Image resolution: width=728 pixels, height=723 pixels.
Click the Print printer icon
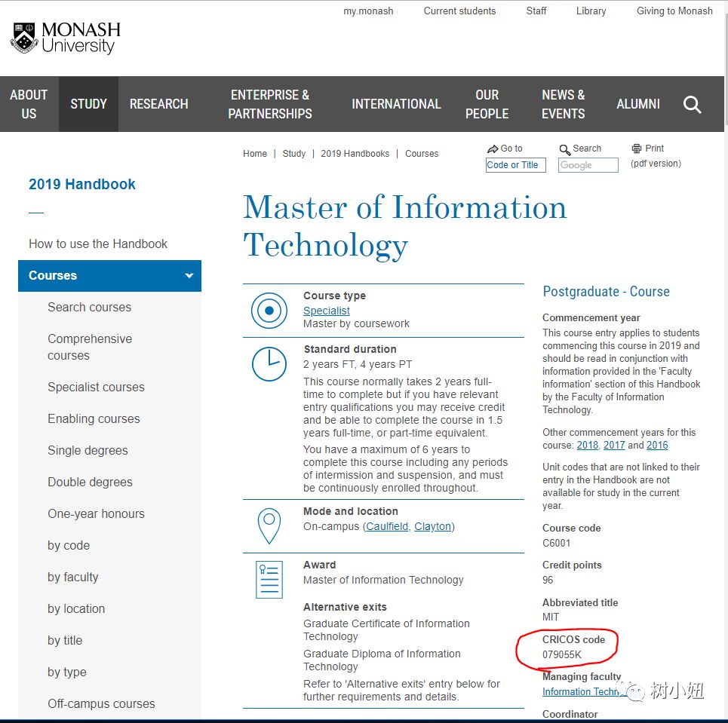pos(636,149)
